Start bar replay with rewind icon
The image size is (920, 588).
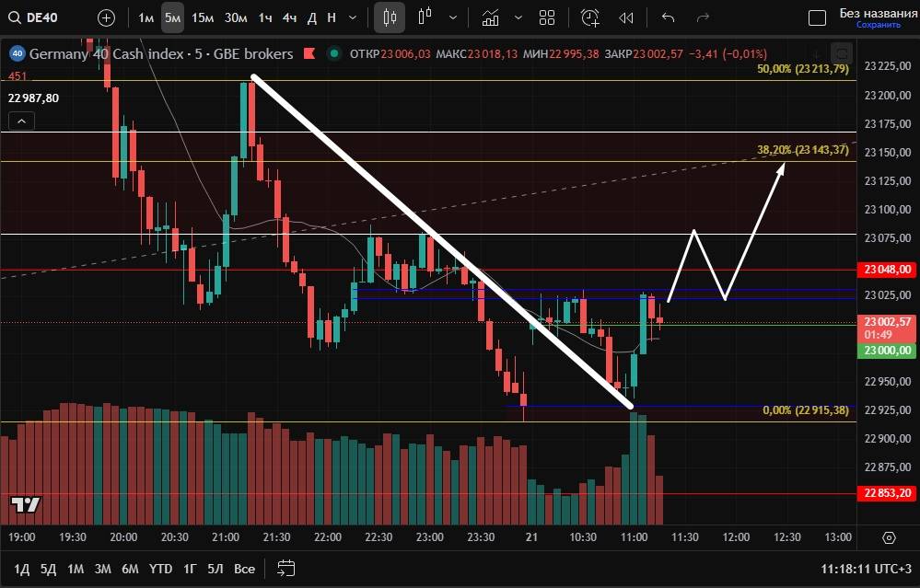[x=626, y=17]
